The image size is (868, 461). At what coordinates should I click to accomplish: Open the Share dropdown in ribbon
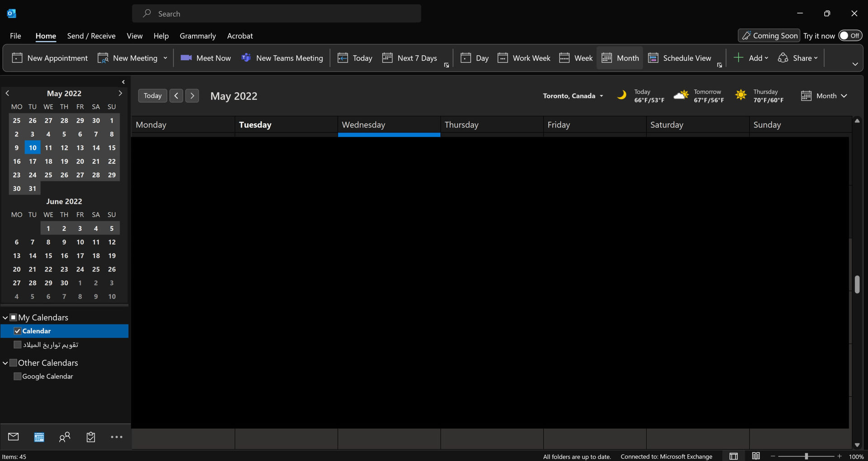click(798, 58)
